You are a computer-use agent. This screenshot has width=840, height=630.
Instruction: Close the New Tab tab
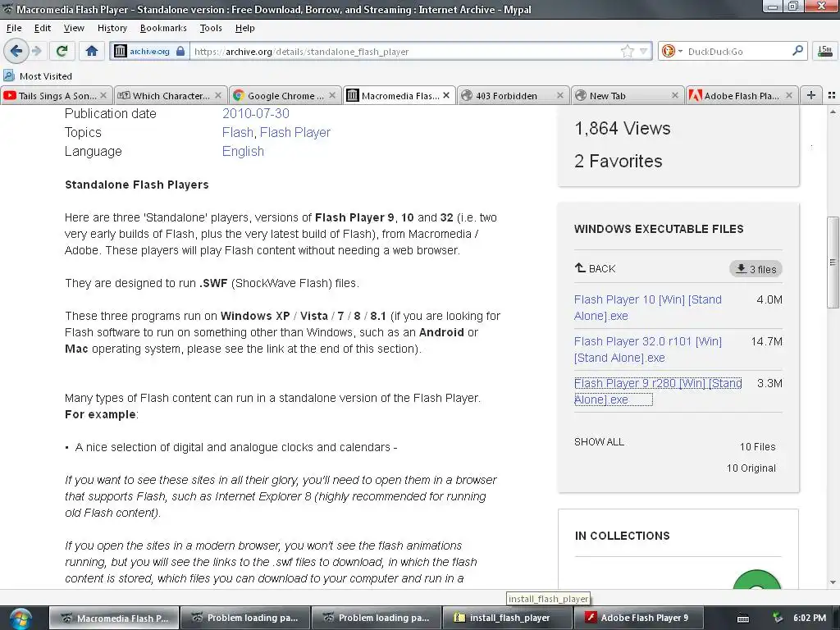[675, 95]
